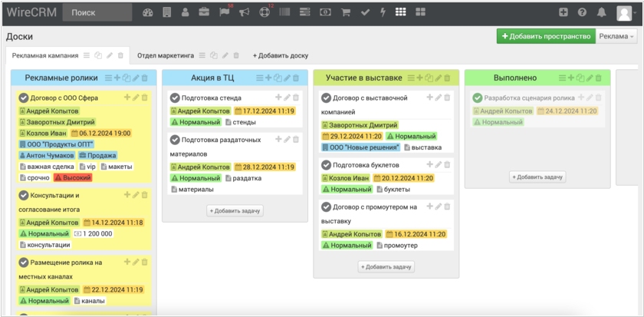This screenshot has height=317, width=644.
Task: Open the flag icon with badge 58
Action: point(224,12)
